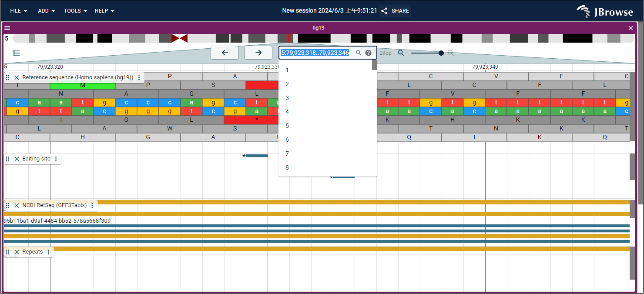This screenshot has width=644, height=294.
Task: Click the red centromere marker on ideogram
Action: click(x=179, y=38)
